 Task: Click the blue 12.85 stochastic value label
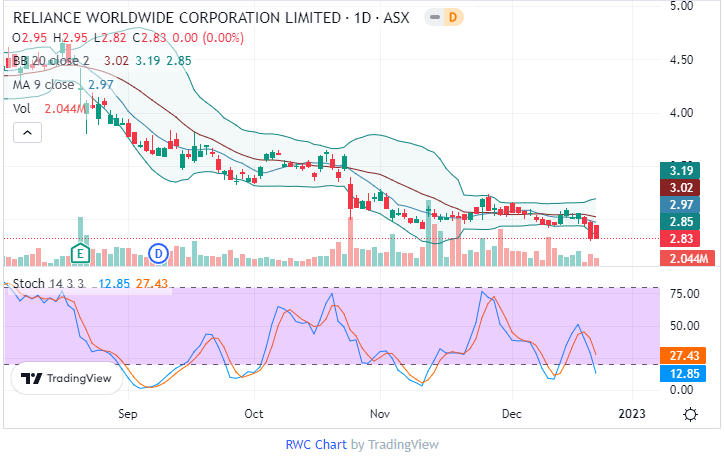point(684,373)
